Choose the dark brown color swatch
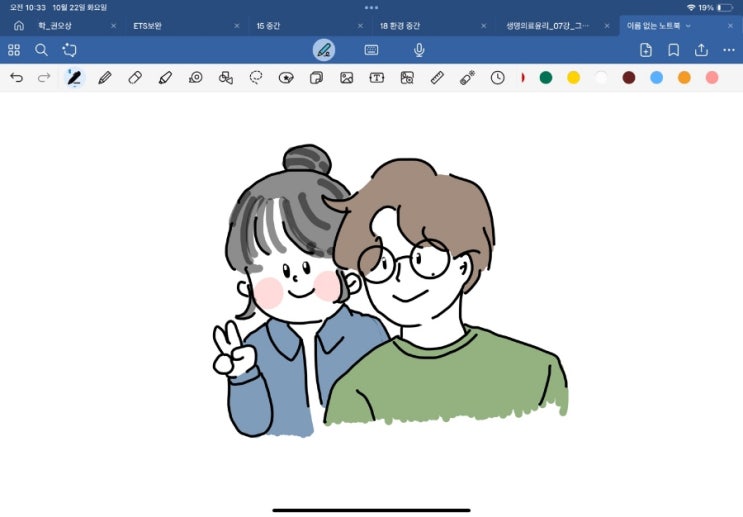Viewport: 743px width, 517px height. point(629,78)
